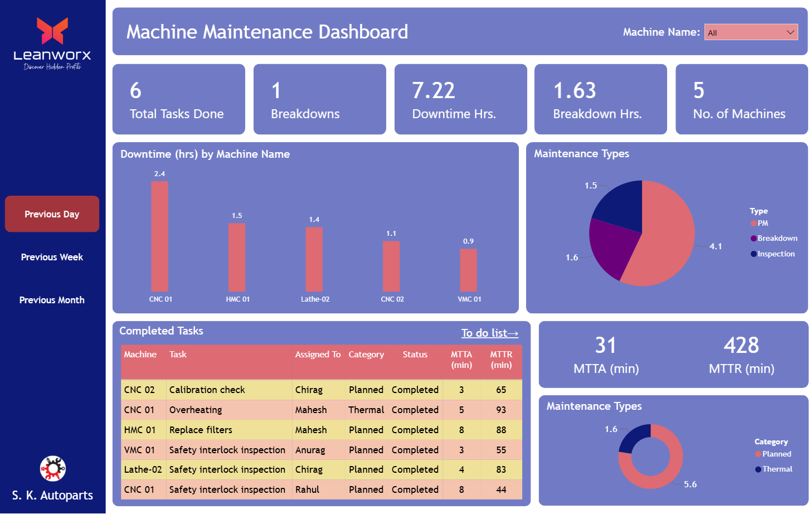Click the CNC 02 downtime bar
The image size is (812, 514).
click(391, 266)
